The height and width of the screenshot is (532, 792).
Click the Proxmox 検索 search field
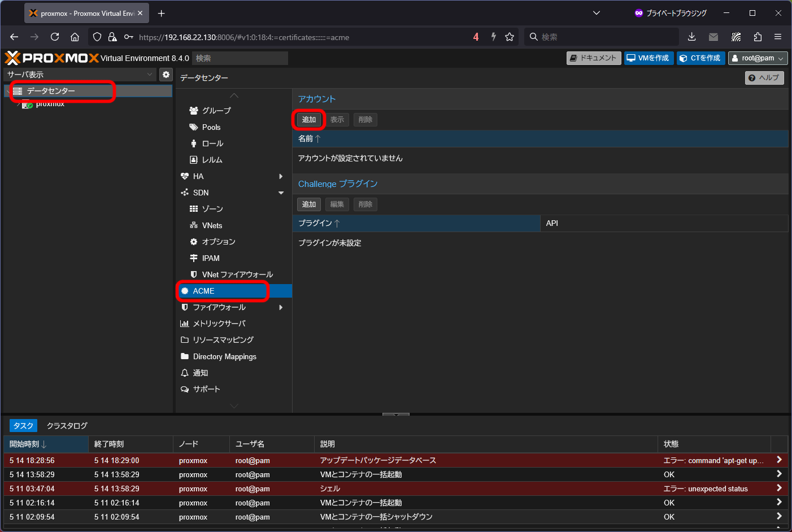click(240, 58)
